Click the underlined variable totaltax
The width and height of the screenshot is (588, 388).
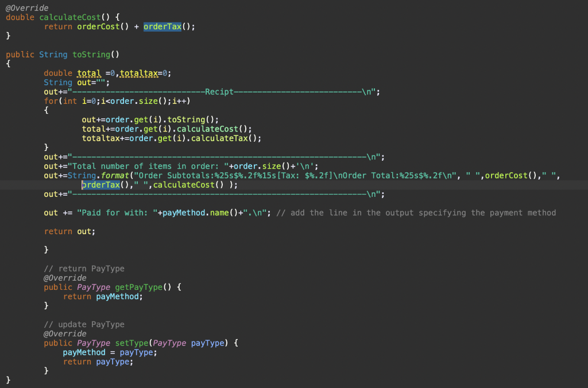click(x=139, y=73)
